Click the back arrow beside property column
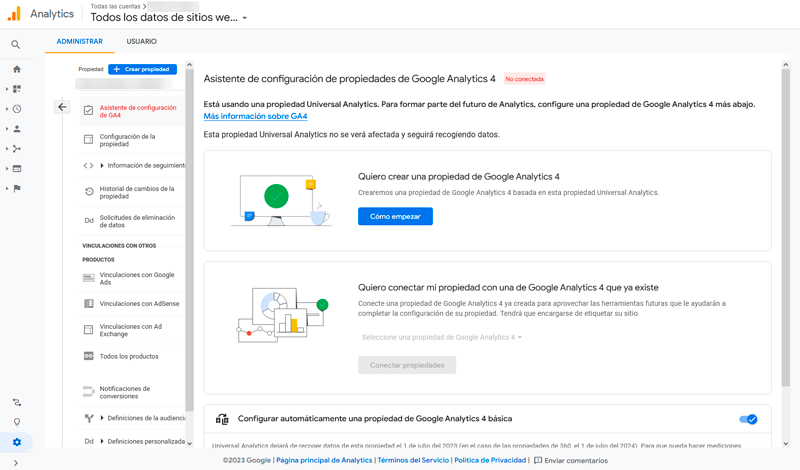The height and width of the screenshot is (470, 800). pos(62,107)
